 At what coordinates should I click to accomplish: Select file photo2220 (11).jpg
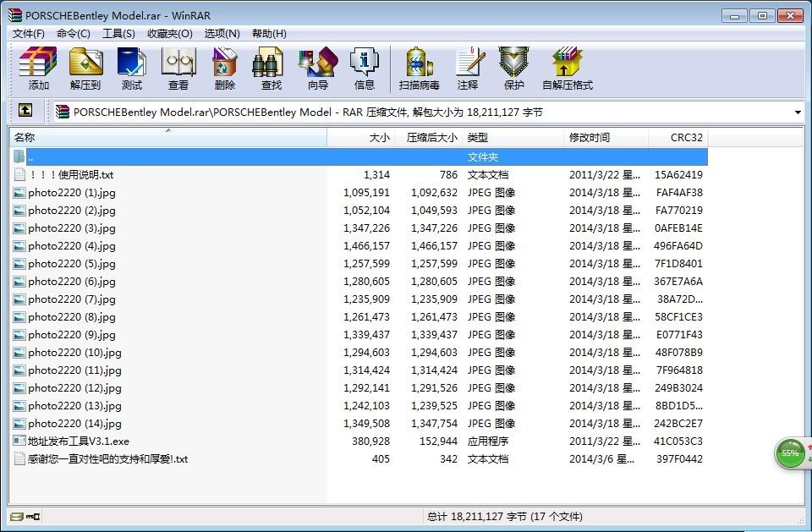[74, 370]
